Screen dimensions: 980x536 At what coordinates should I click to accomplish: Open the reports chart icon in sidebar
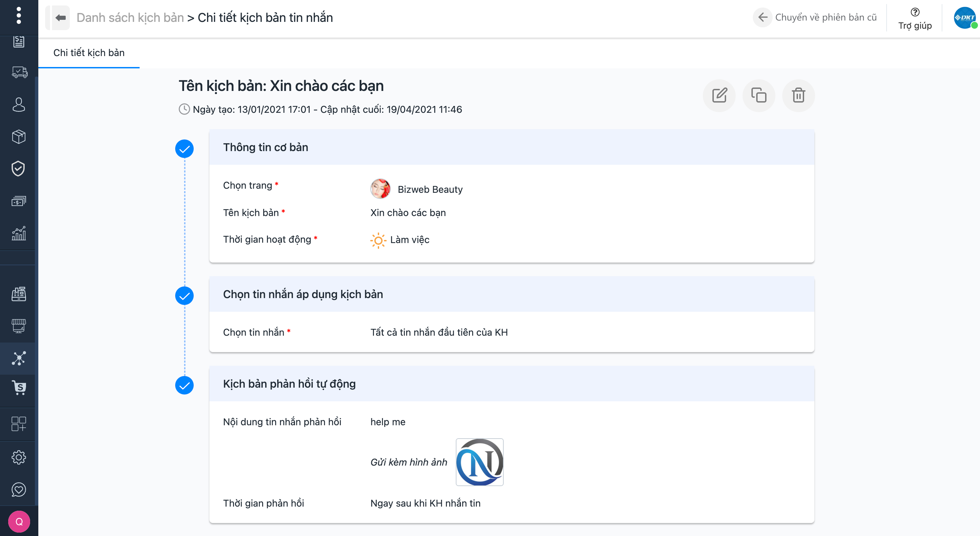point(18,233)
